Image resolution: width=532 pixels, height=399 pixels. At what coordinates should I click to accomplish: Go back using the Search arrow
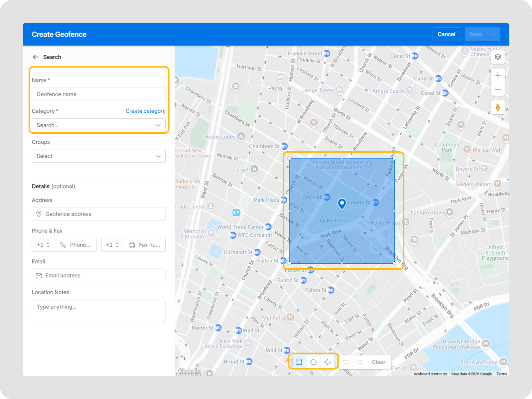(x=36, y=57)
